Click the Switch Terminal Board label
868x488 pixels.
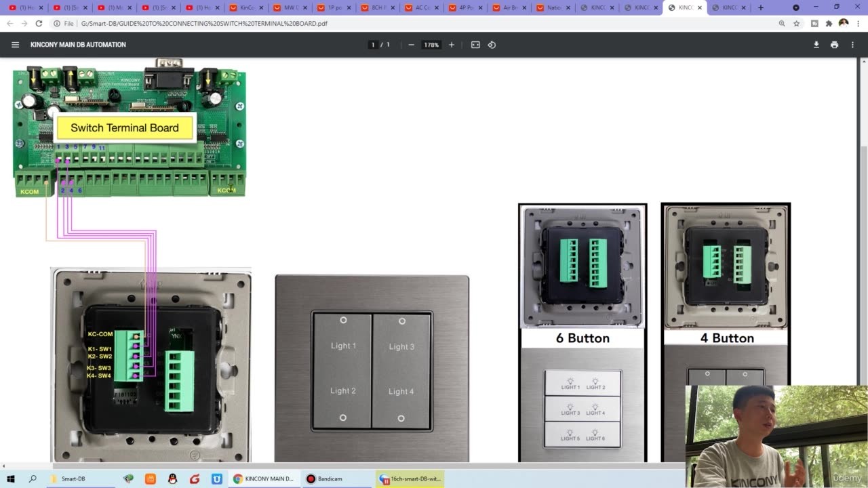(125, 127)
